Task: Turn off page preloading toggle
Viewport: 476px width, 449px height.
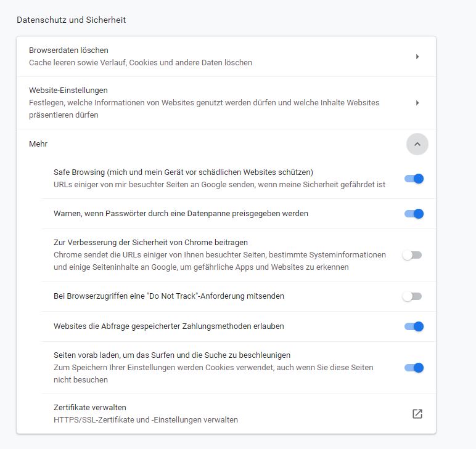Action: pos(414,368)
